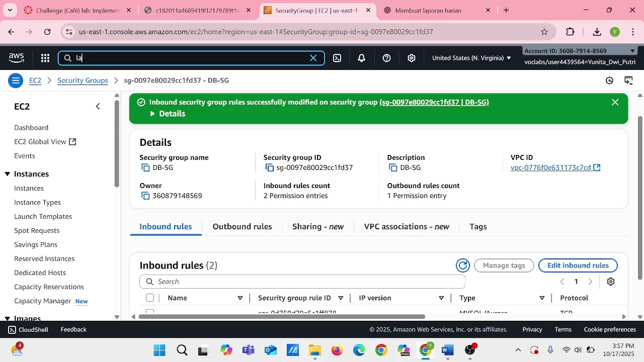Open the notifications bell
644x362 pixels.
pos(361,58)
